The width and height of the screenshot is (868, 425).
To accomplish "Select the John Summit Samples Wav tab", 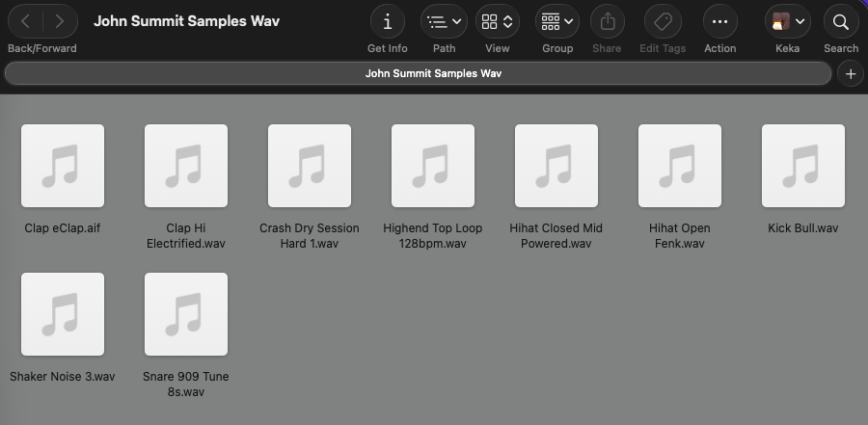I will coord(418,73).
